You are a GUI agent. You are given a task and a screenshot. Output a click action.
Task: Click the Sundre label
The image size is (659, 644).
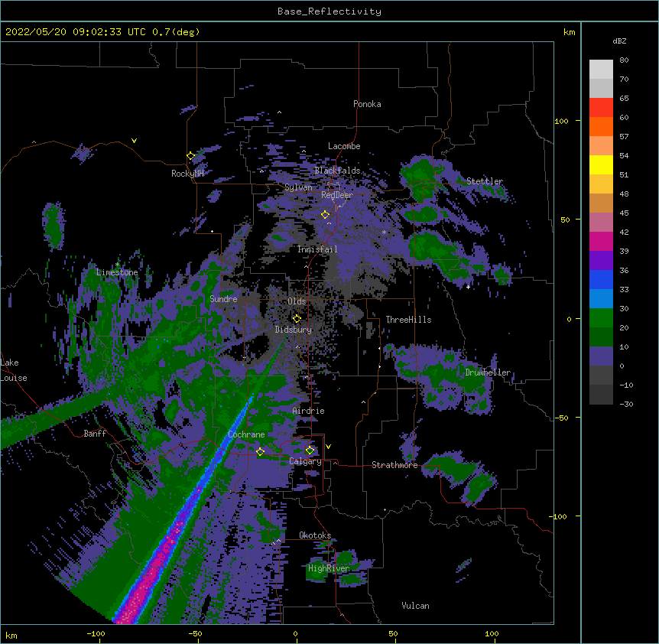tap(223, 299)
